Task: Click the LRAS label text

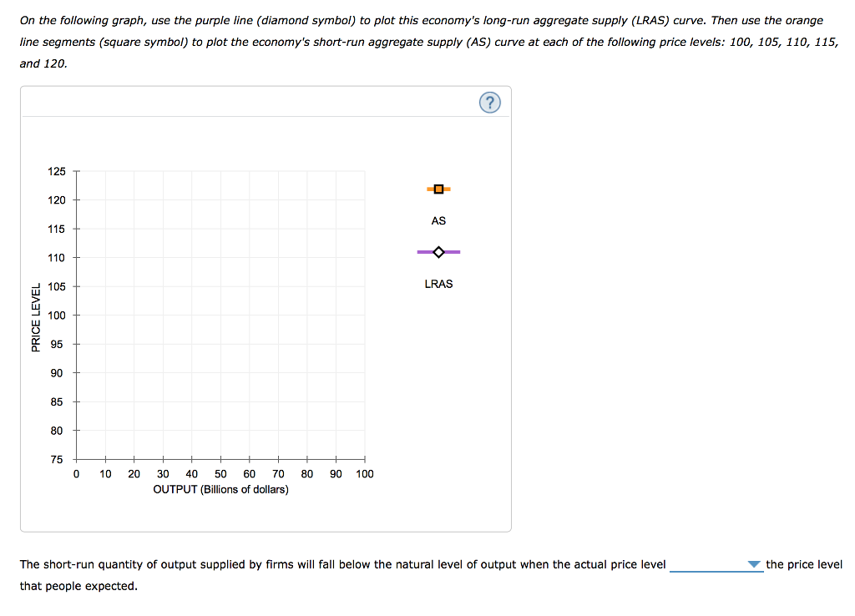Action: [x=438, y=284]
